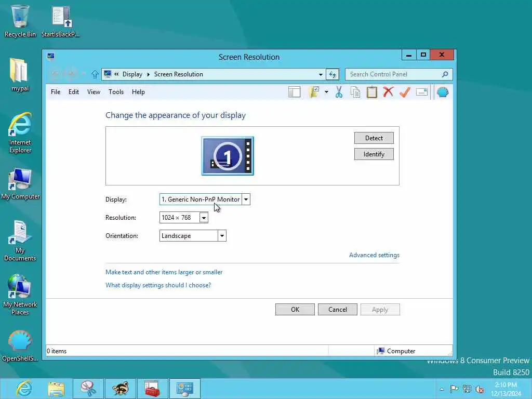Click the navigation pane layout toolbar icon
Viewport: 532px width, 399px height.
coord(294,92)
